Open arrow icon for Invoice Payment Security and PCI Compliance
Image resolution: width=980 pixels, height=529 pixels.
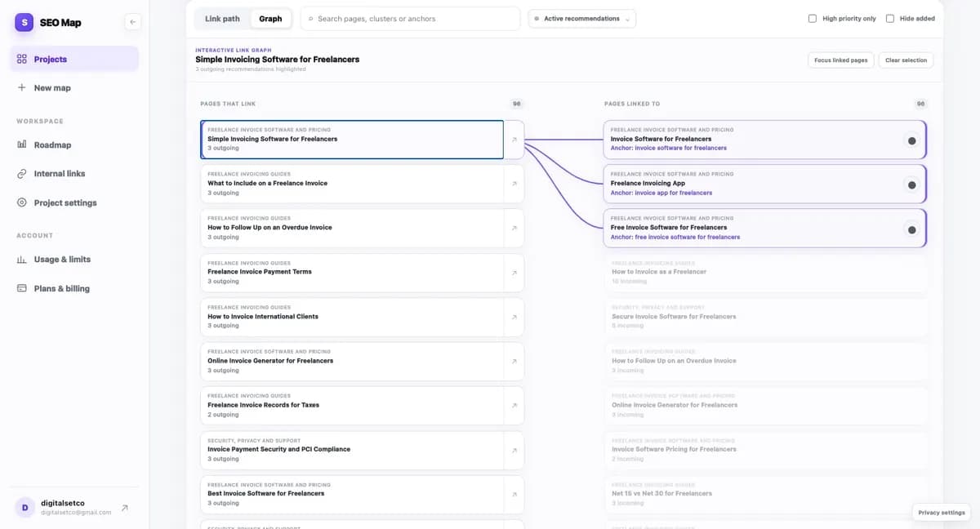coord(514,450)
